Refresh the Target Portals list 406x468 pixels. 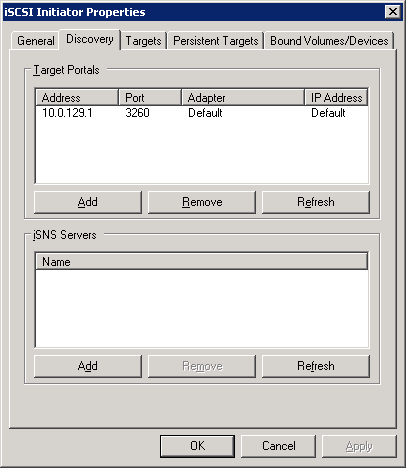[316, 202]
